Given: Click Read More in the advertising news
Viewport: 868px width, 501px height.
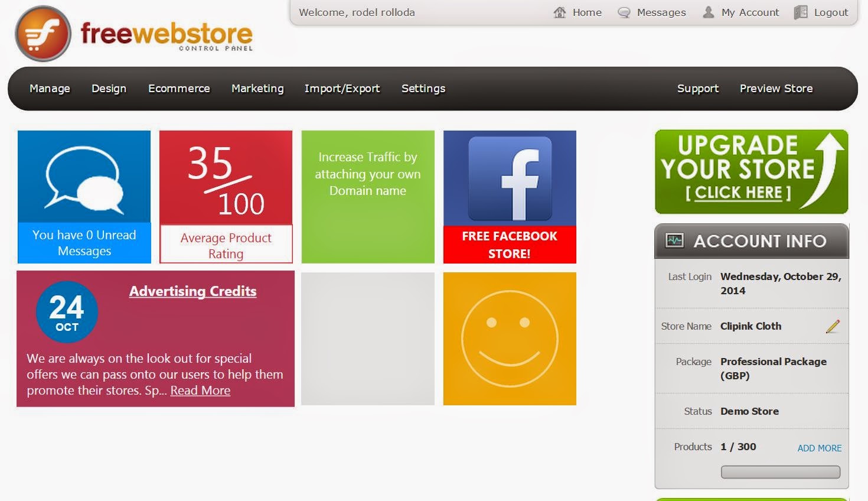Looking at the screenshot, I should (x=200, y=391).
